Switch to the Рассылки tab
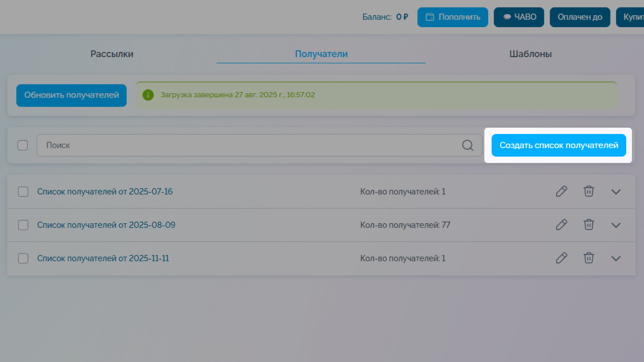Screen dimensions: 644x362 tap(112, 54)
